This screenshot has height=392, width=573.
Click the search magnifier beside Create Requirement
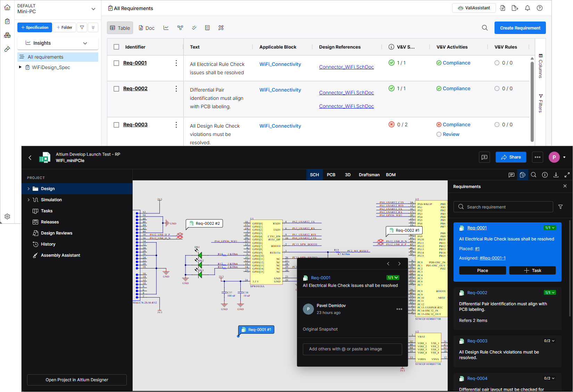485,28
